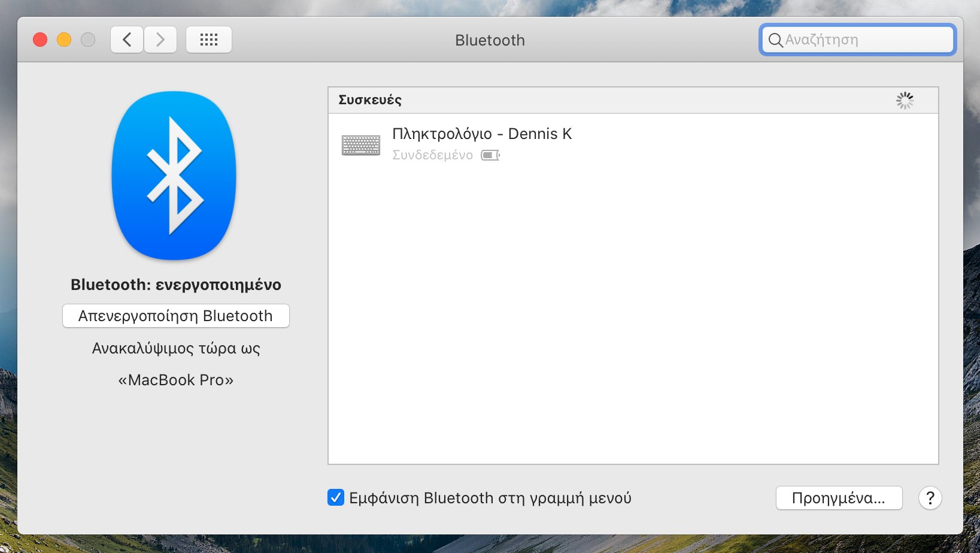
Task: Click the «MacBook Pro» name text
Action: pos(176,380)
